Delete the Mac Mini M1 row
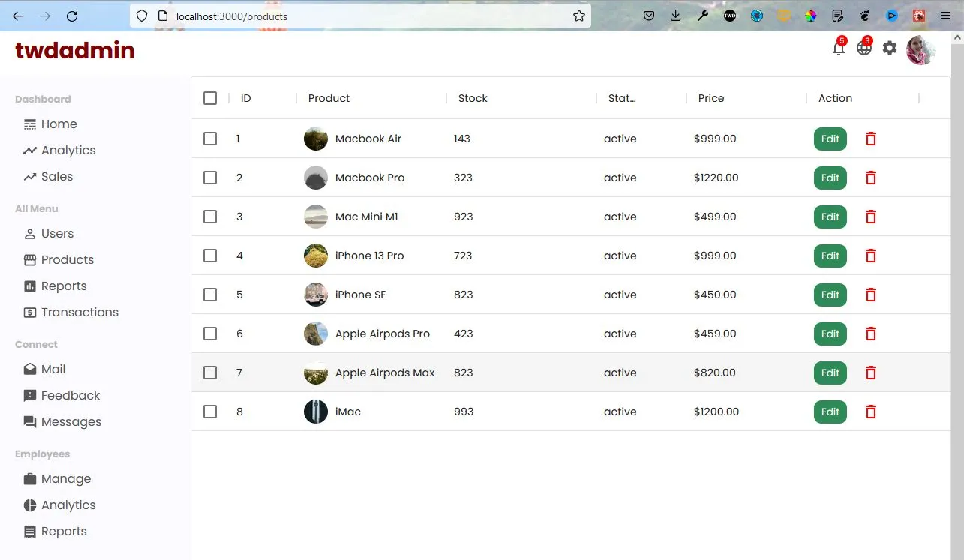The image size is (964, 560). coord(871,217)
